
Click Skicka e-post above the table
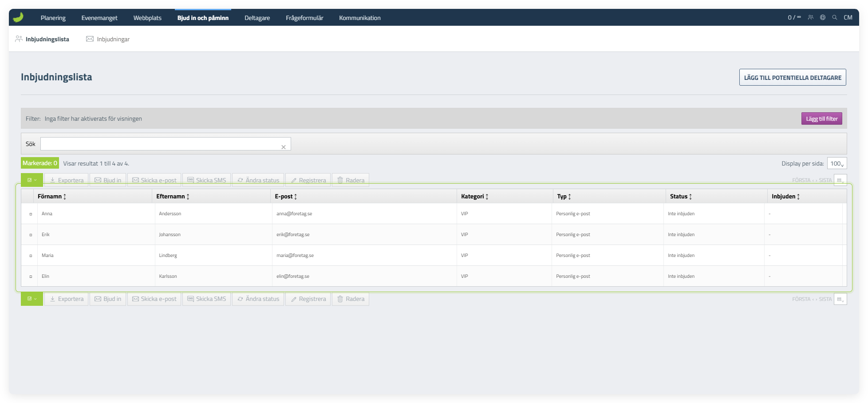(154, 180)
